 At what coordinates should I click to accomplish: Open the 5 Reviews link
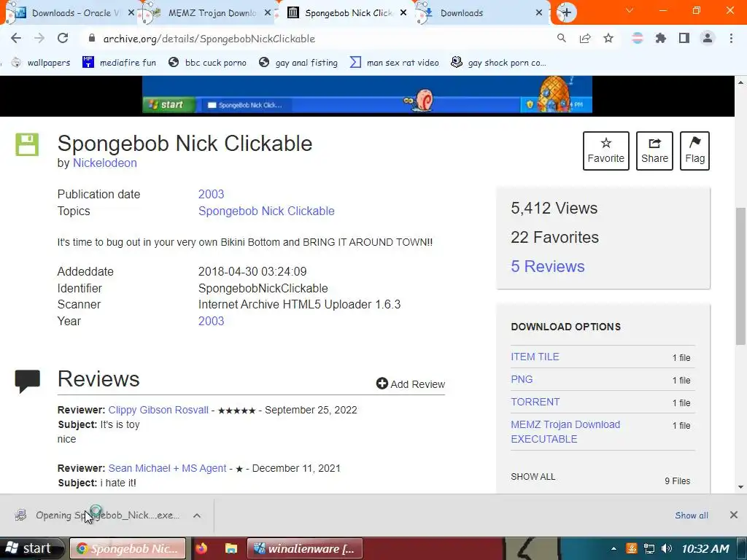[x=547, y=266]
